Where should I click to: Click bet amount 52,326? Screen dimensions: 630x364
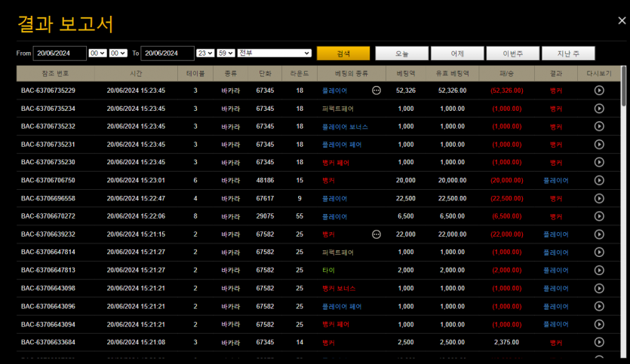tap(406, 90)
